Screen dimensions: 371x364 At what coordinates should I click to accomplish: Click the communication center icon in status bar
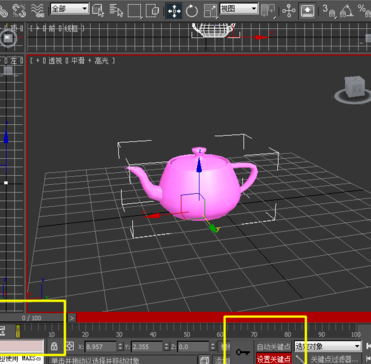click(203, 360)
